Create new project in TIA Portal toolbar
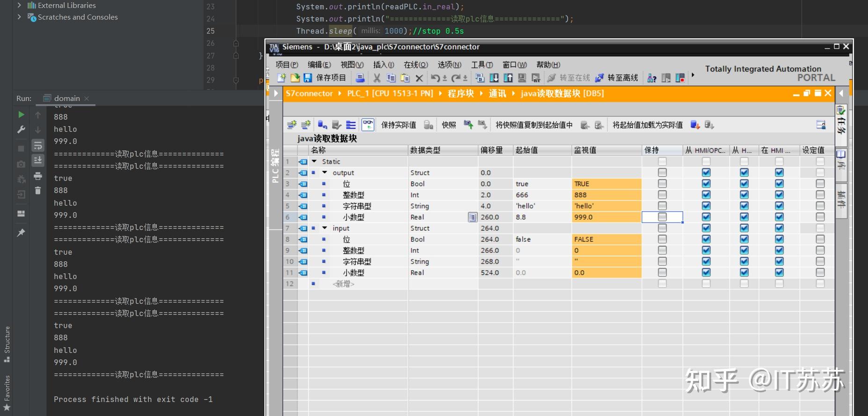The image size is (868, 416). 281,78
